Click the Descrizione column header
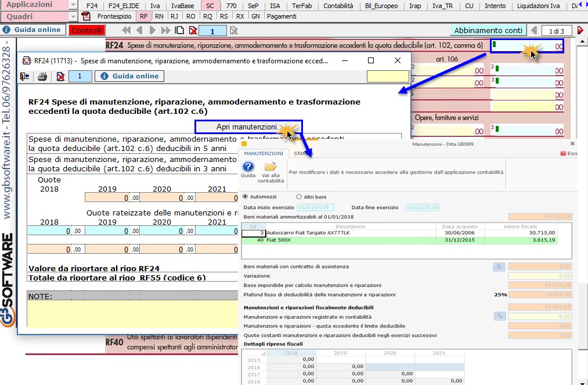Image resolution: width=588 pixels, height=385 pixels. click(350, 226)
